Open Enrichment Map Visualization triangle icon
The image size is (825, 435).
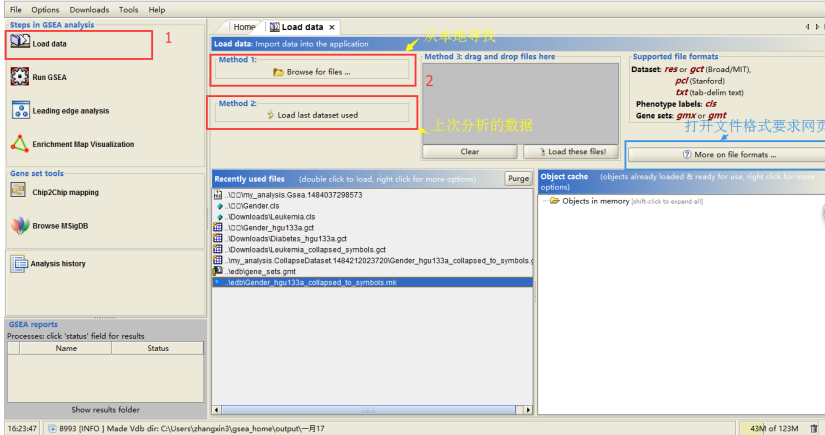click(19, 144)
